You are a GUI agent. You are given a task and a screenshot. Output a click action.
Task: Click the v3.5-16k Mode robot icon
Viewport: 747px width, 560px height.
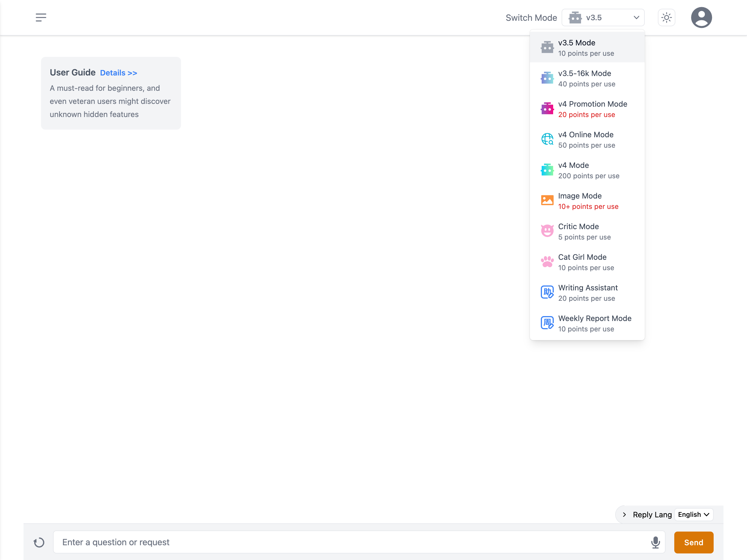pyautogui.click(x=547, y=78)
